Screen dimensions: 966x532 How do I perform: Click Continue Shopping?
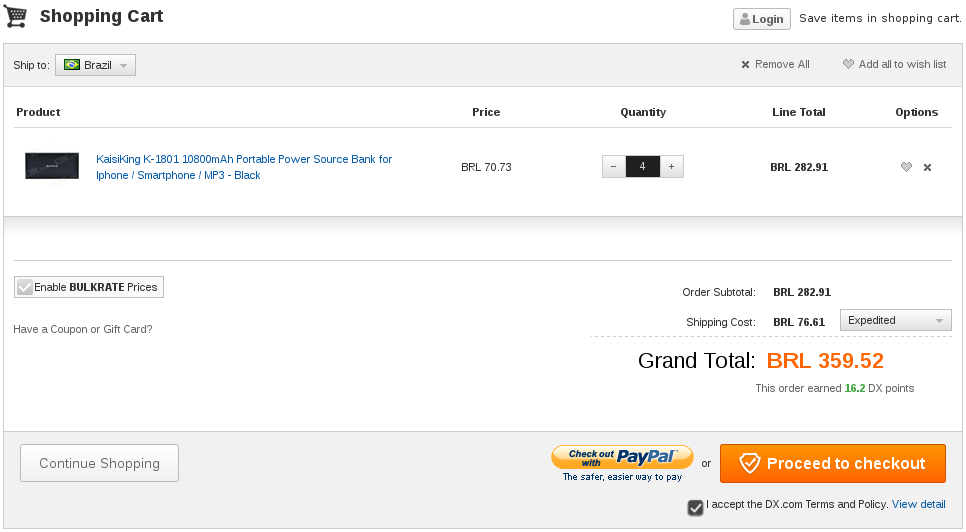point(99,463)
